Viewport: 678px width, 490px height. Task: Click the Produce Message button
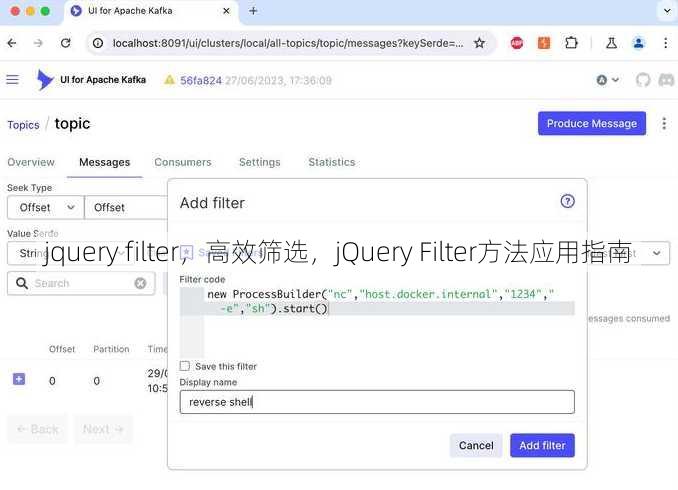tap(592, 124)
